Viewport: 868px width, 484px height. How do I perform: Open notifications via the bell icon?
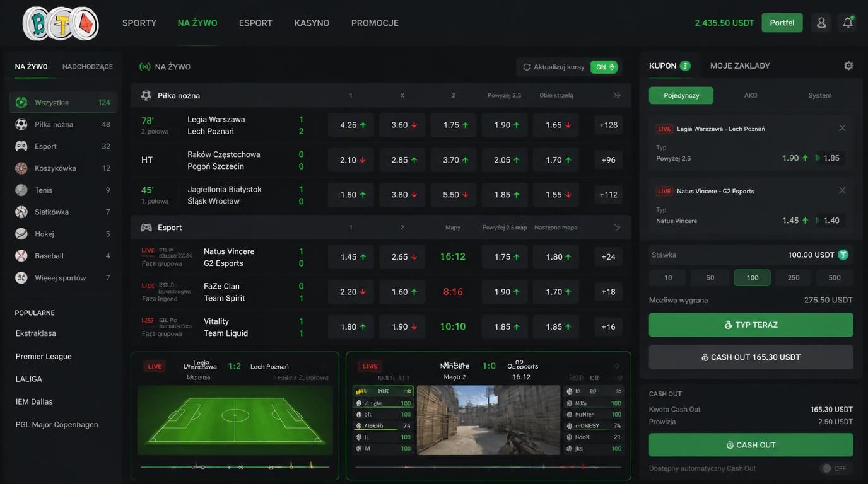click(848, 23)
